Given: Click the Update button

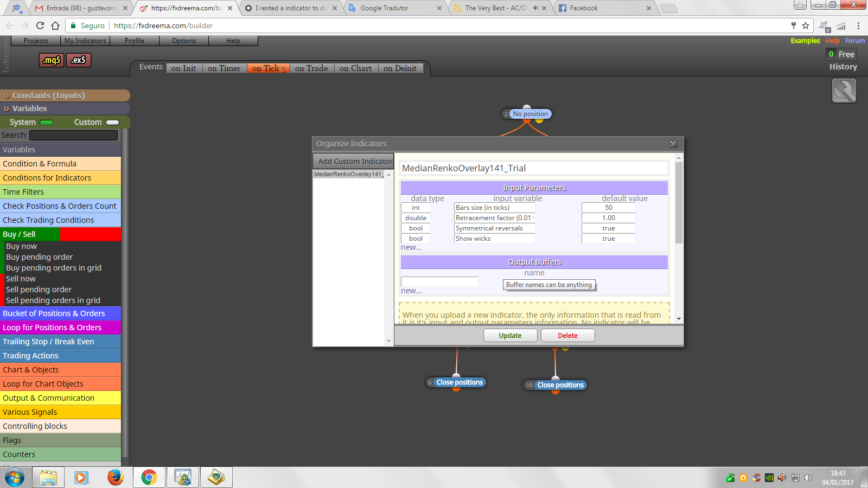Looking at the screenshot, I should click(x=510, y=336).
